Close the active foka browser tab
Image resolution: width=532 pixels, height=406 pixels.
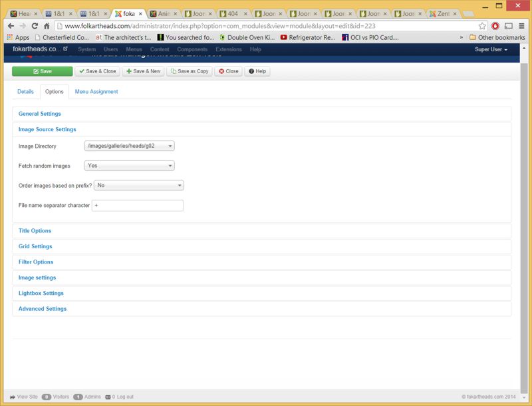coord(140,13)
